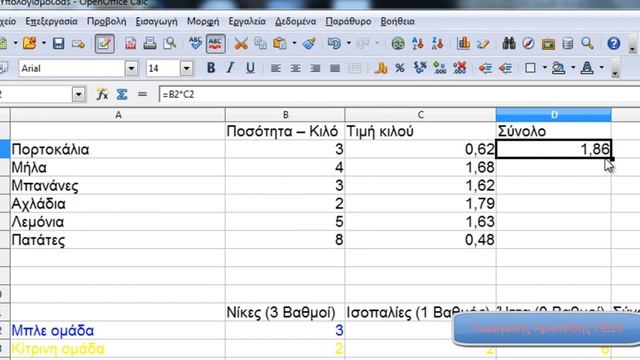Open the Paste options arrow
Image resolution: width=640 pixels, height=360 pixels.
pyautogui.click(x=294, y=43)
